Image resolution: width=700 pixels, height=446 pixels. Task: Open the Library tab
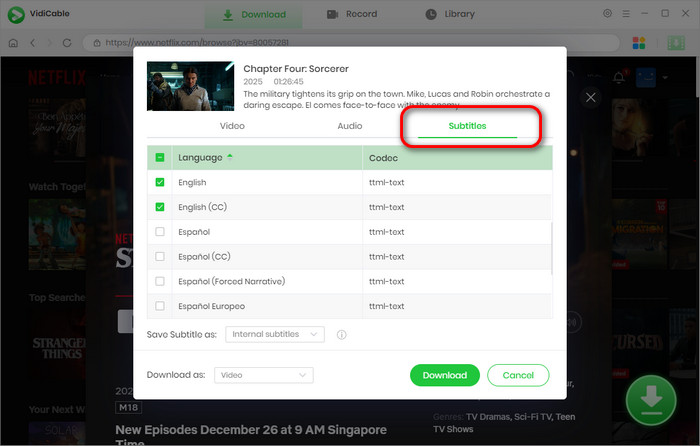pos(450,14)
